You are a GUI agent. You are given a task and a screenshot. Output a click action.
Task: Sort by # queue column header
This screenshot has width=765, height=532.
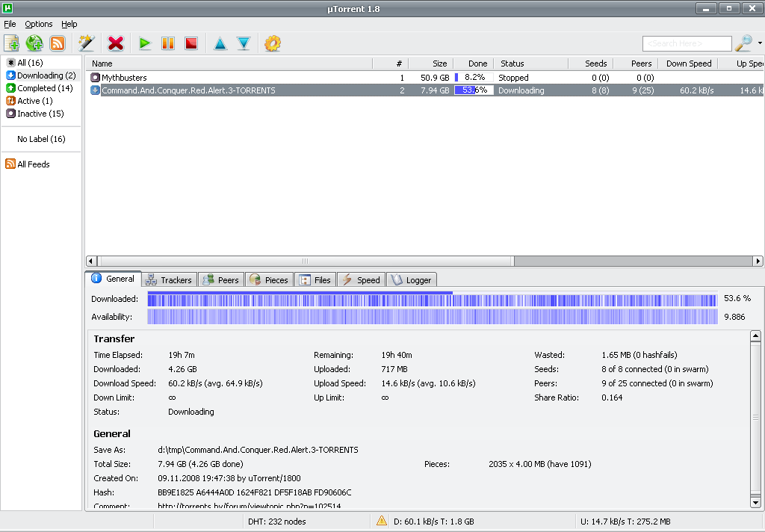click(x=390, y=64)
